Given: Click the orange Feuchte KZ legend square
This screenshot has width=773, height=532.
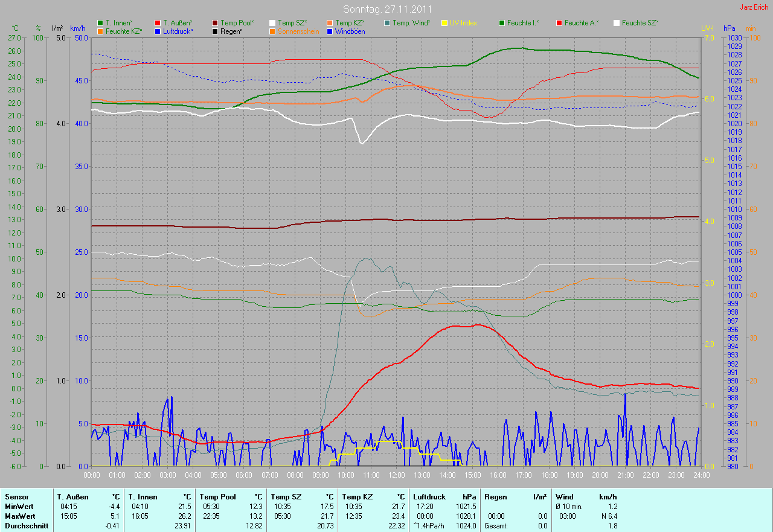Looking at the screenshot, I should (x=100, y=31).
